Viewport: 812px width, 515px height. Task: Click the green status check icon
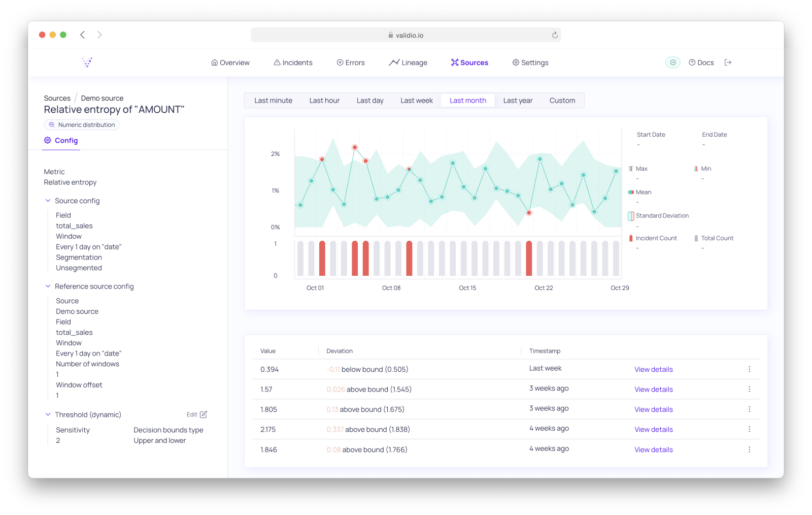pos(673,62)
